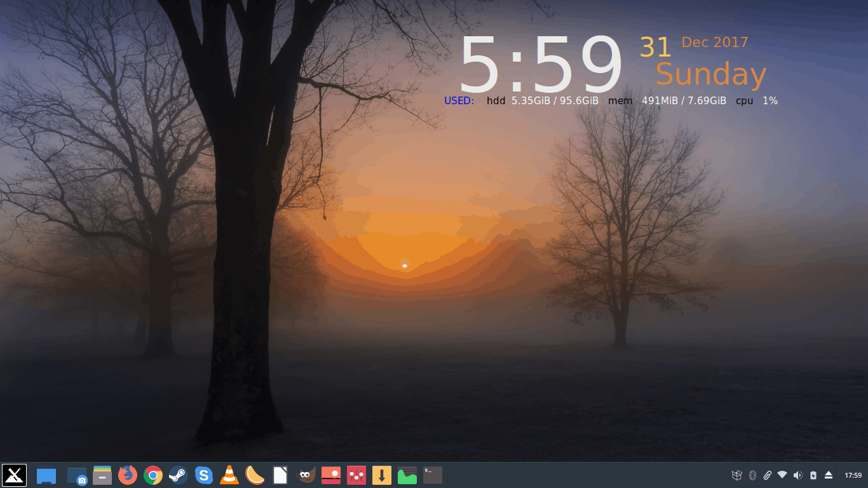Open Google Chrome from the taskbar
Viewport: 868px width, 488px height.
(x=153, y=475)
